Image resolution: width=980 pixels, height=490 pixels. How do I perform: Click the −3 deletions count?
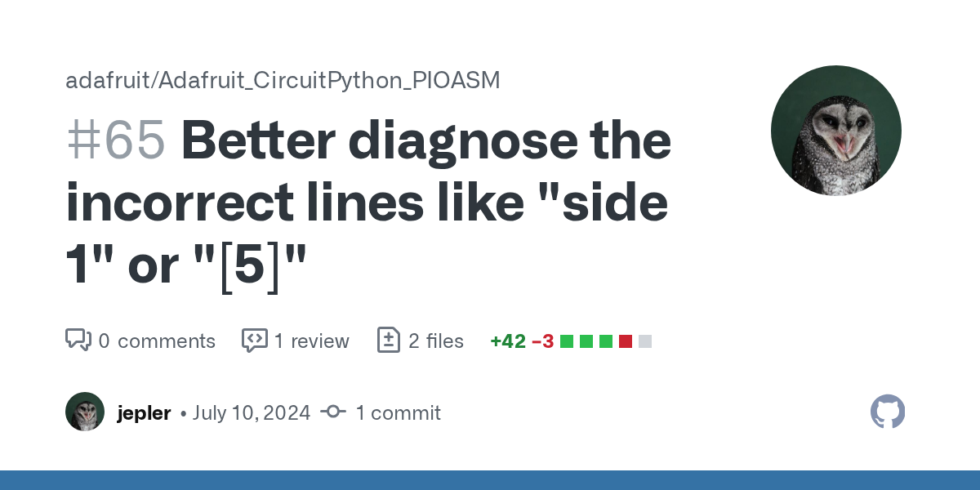point(543,341)
